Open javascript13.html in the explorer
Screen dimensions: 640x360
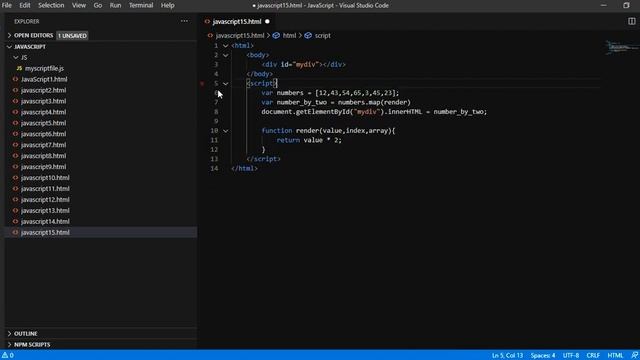pyautogui.click(x=45, y=211)
